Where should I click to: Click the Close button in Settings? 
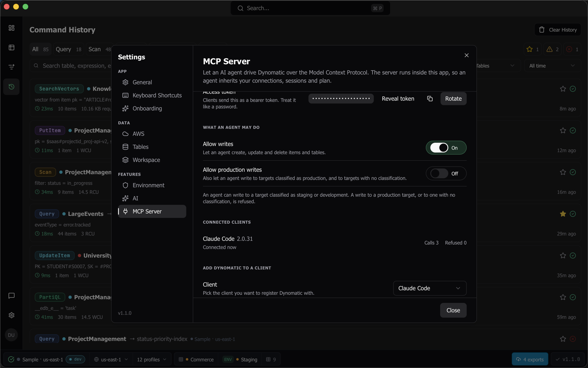pos(453,310)
